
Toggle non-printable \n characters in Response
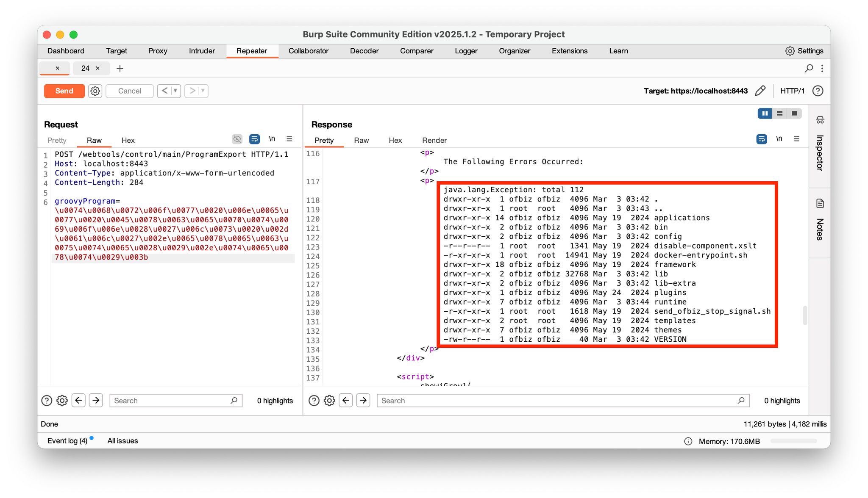[x=779, y=139]
